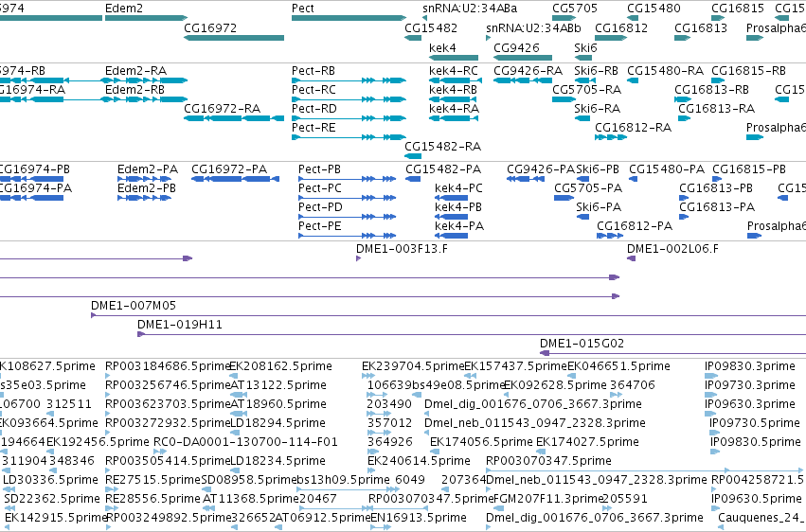Open the CG5705-PA protein feature
Viewport: 806px width, 532px height.
pos(564,198)
